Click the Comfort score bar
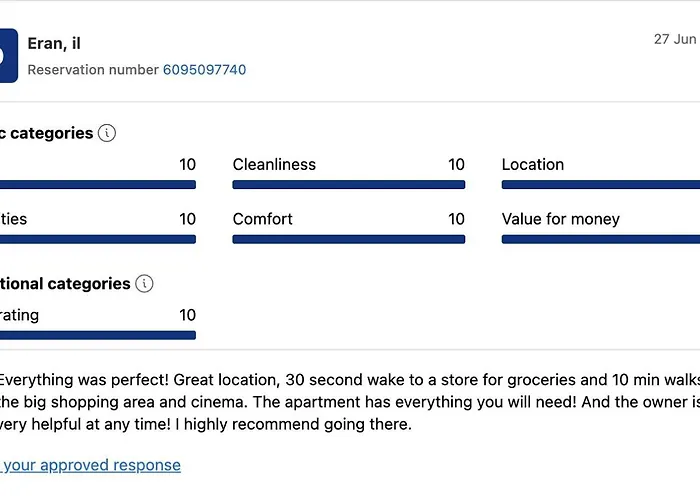Screen dimensions: 700x500 348,240
